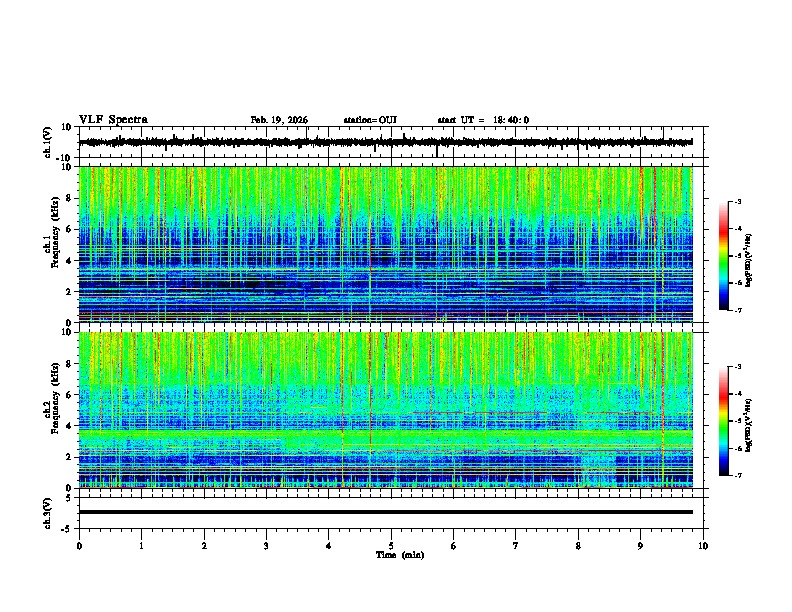The height and width of the screenshot is (612, 792).
Task: Click the ch.1 colorbar log(PSD) label
Action: coord(749,260)
